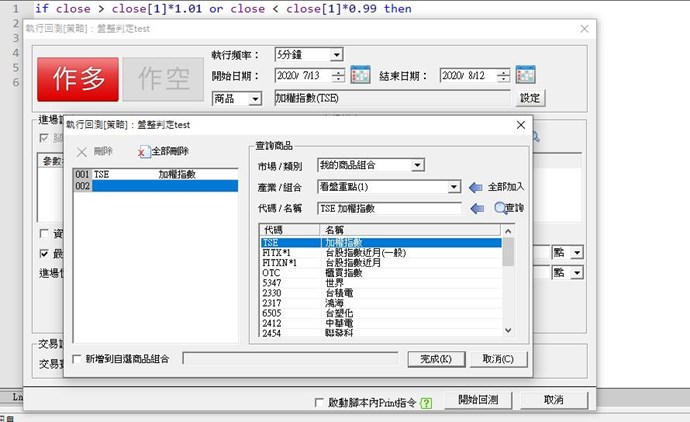Screen dimensions: 690x422
Task: Select the 001 TSE 加權指數 entry
Action: [155, 174]
